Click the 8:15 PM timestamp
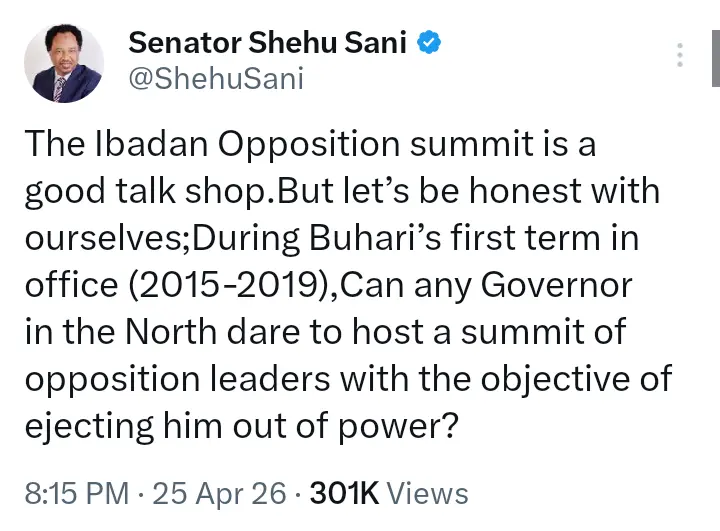 [x=76, y=493]
